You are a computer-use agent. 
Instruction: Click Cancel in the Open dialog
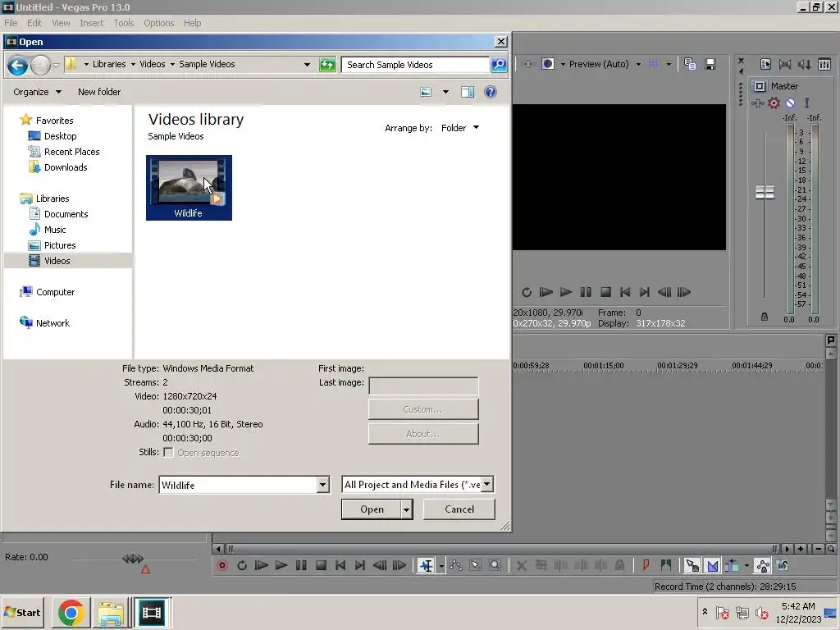tap(459, 509)
